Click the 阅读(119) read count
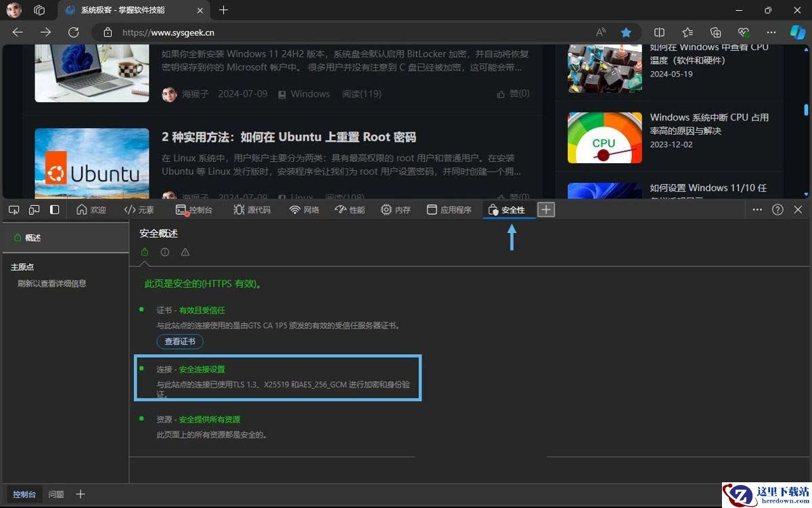This screenshot has width=812, height=508. (361, 94)
